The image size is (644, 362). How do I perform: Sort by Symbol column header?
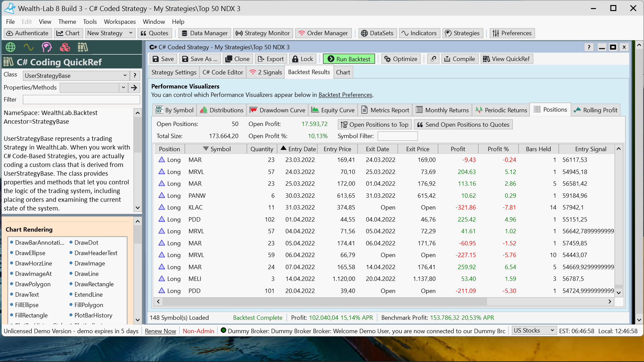216,149
